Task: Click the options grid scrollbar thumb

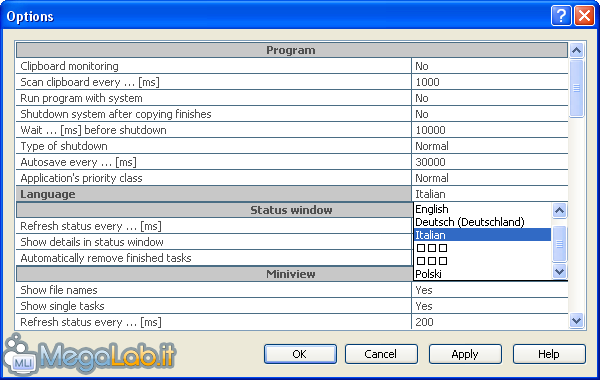Action: point(577,88)
